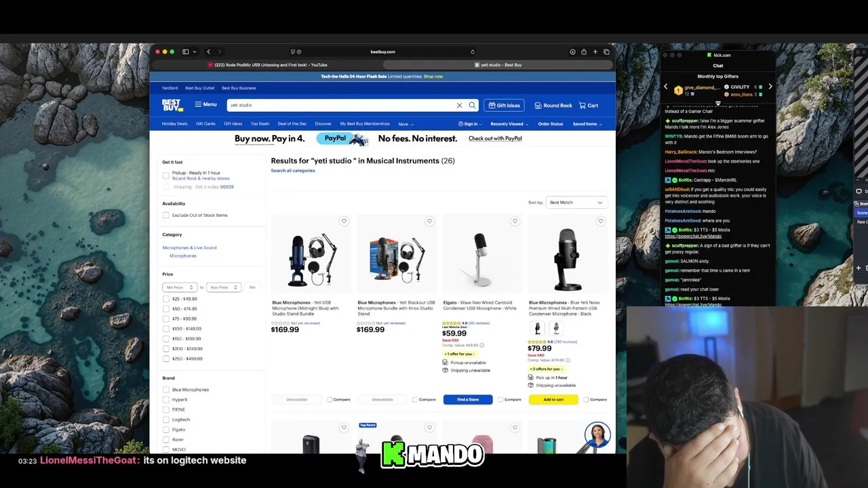Check the Pickup Ready in 1 hour box
Viewport: 868px width, 488px height.
[166, 176]
